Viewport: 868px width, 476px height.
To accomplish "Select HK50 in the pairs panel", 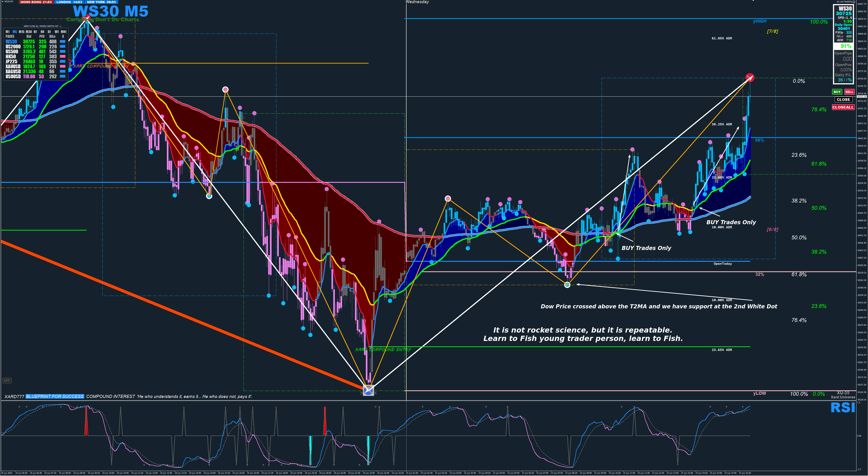I will pyautogui.click(x=10, y=57).
